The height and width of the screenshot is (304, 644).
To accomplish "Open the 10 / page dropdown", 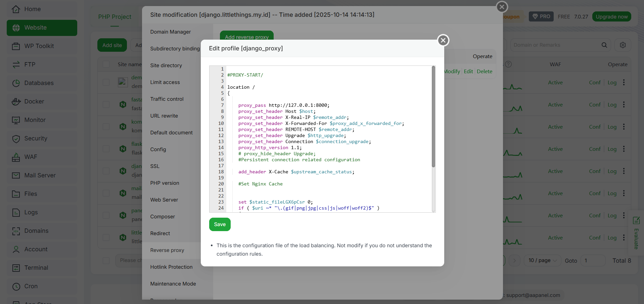I will coord(542,260).
